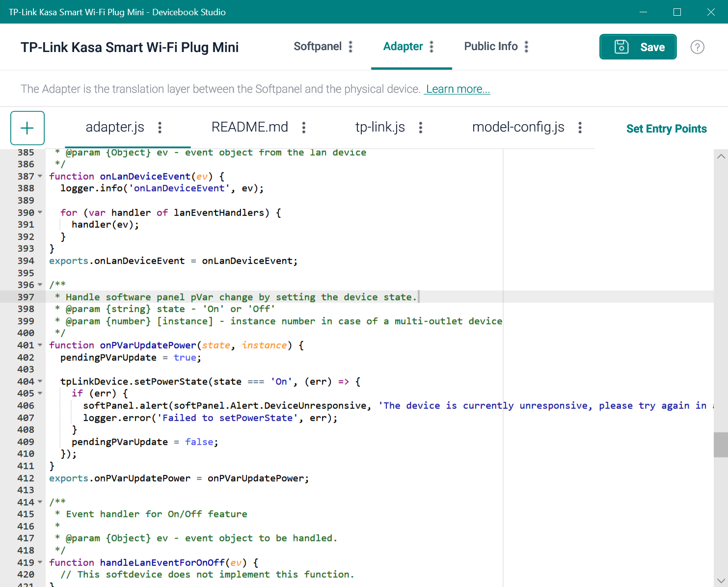This screenshot has height=587, width=728.
Task: Click the Set Entry Points link
Action: click(667, 129)
